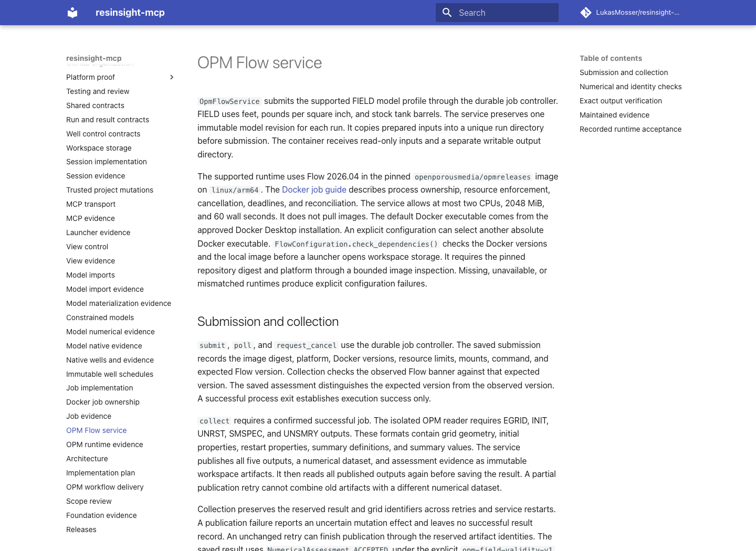The image size is (756, 551).
Task: Open the OPM runtime evidence page
Action: (104, 444)
